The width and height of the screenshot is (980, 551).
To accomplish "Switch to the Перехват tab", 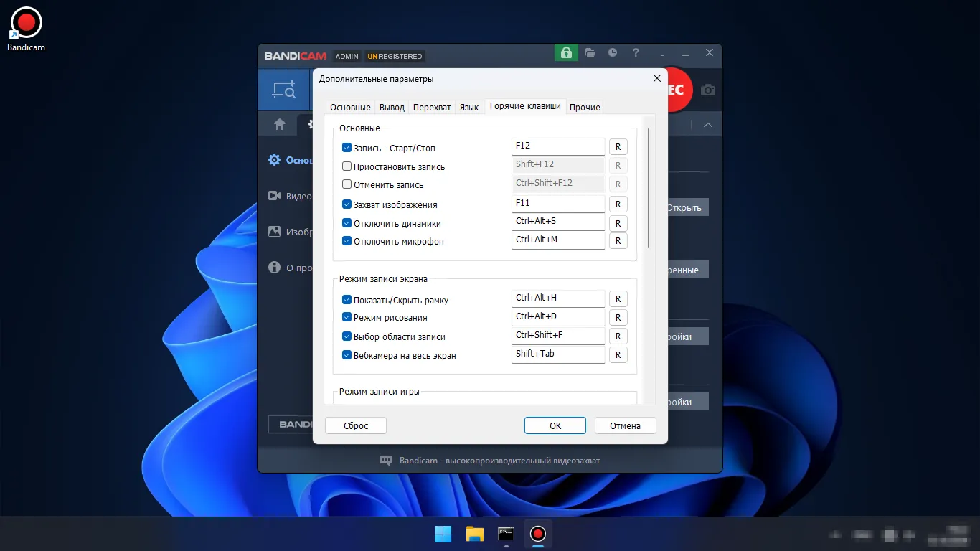I will pos(432,107).
